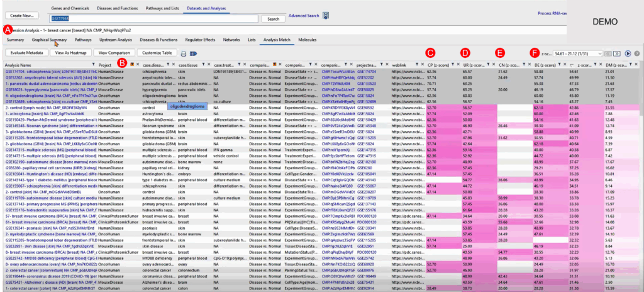Remove the CN (z-score) column via X

[x=529, y=65]
